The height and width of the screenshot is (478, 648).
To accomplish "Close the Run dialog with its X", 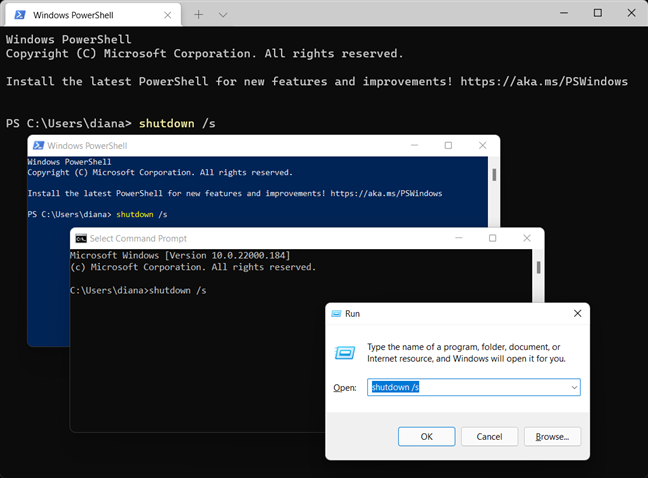I will (x=577, y=314).
